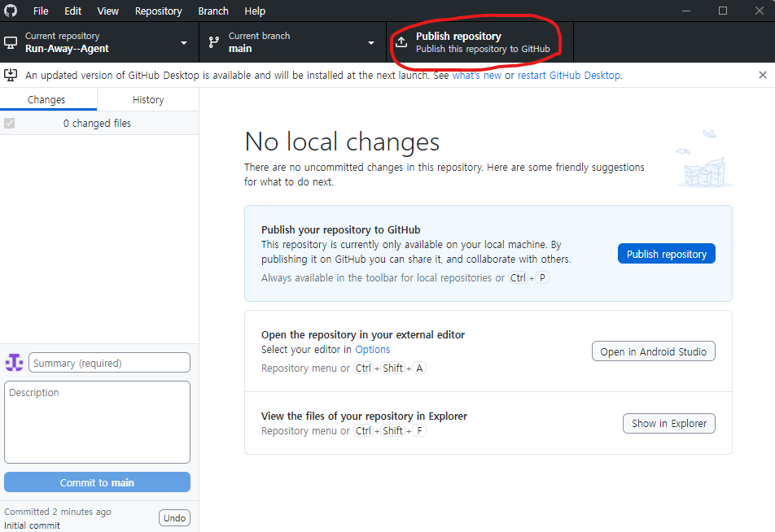Click the restart GitHub Desktop link
Image resolution: width=775 pixels, height=532 pixels.
tap(569, 75)
